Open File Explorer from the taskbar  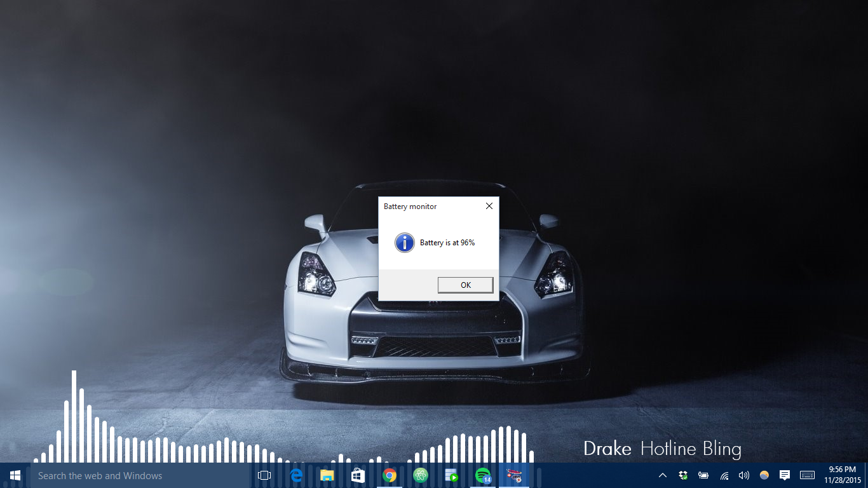[x=327, y=475]
